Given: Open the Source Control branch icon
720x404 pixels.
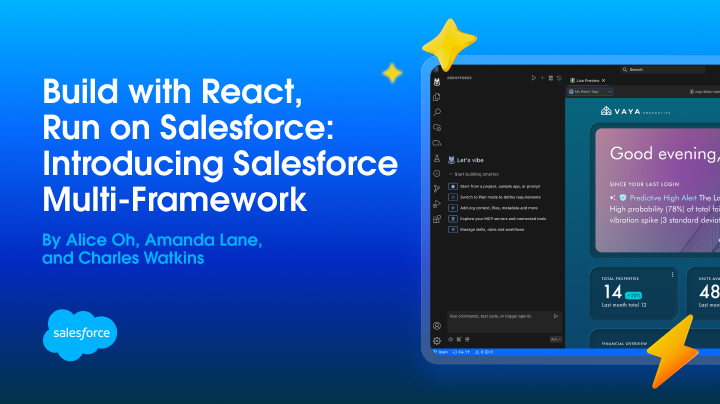Looking at the screenshot, I should (437, 188).
